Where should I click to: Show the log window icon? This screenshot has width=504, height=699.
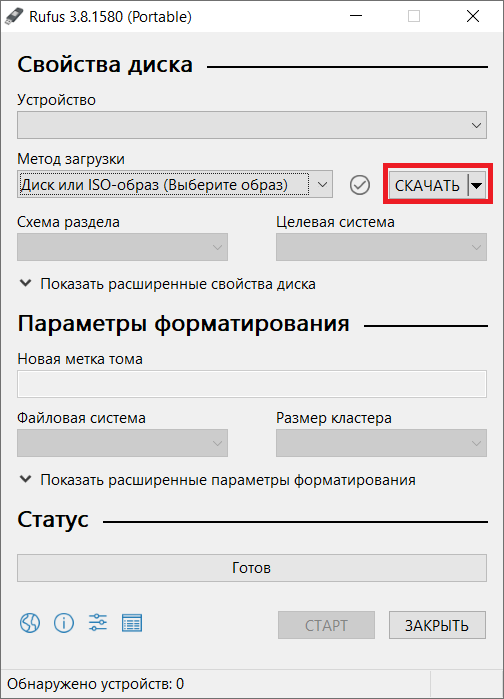tap(132, 623)
